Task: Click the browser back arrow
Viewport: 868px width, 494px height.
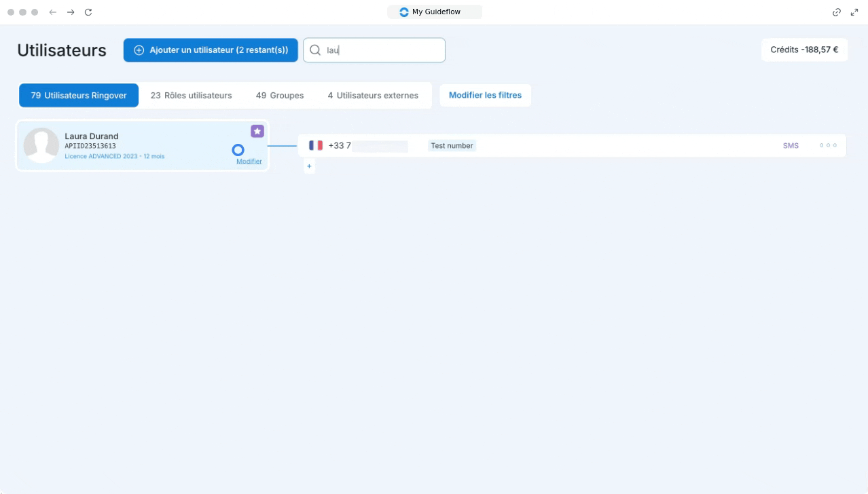Action: pyautogui.click(x=53, y=12)
